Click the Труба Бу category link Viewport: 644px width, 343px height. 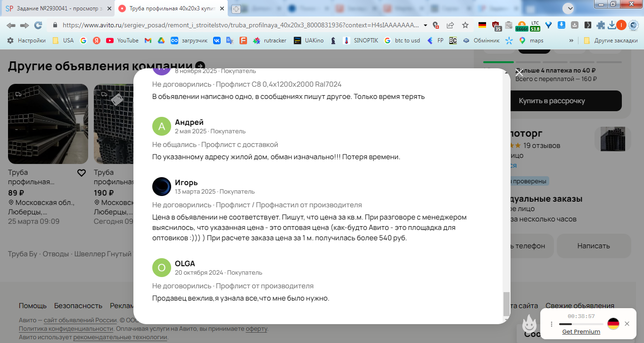pyautogui.click(x=22, y=254)
